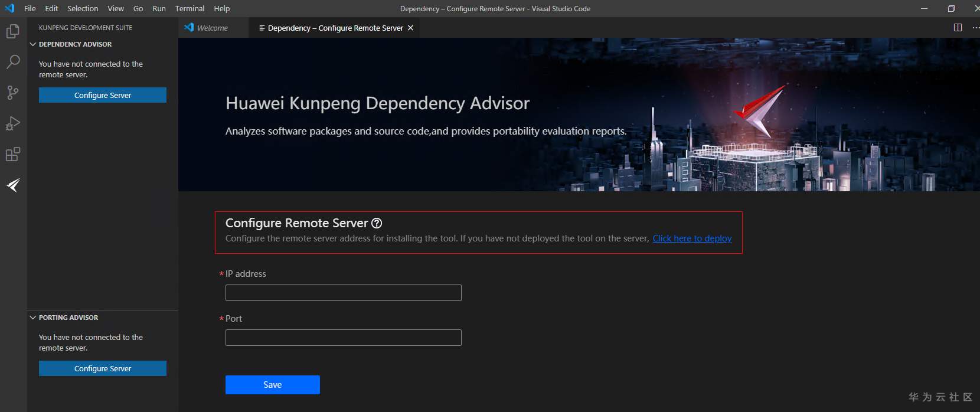Focus the Port input field
This screenshot has width=980, height=412.
(344, 338)
